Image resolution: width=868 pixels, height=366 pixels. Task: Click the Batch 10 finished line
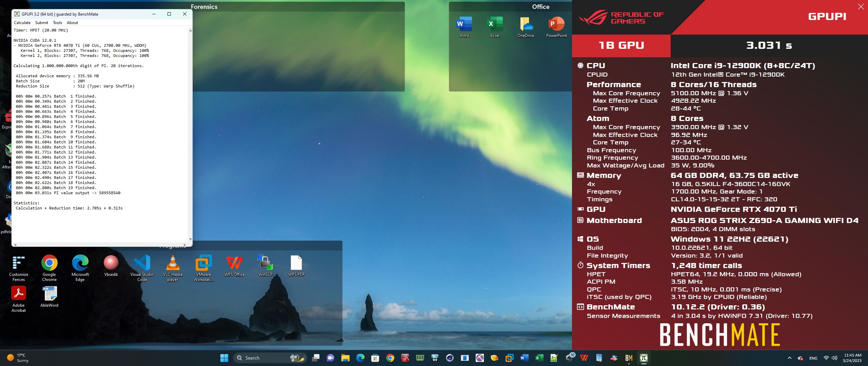coord(56,142)
